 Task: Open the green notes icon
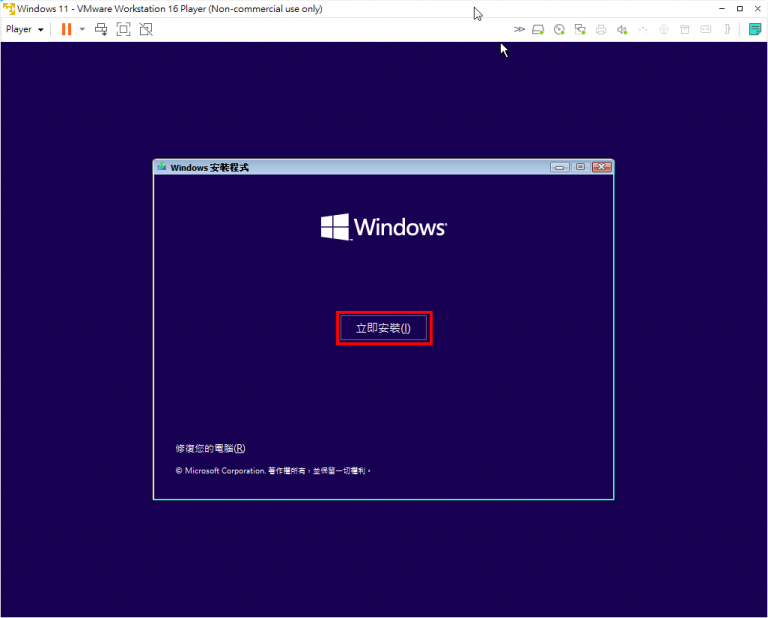(755, 29)
